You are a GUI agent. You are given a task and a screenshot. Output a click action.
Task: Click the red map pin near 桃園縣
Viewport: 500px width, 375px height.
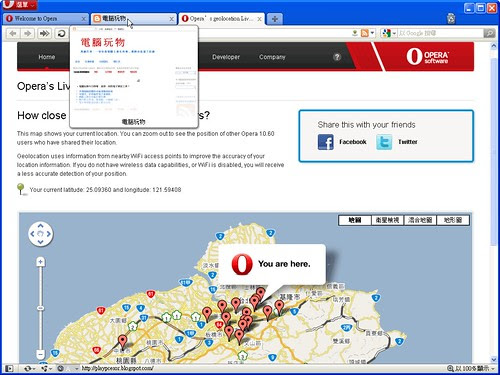pyautogui.click(x=123, y=342)
